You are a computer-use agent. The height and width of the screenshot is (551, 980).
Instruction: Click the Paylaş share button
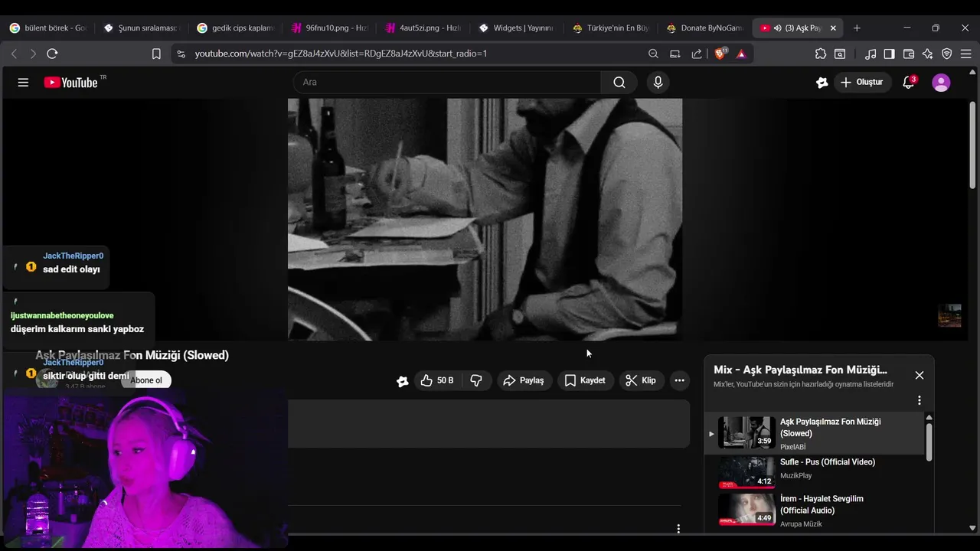[x=524, y=380]
